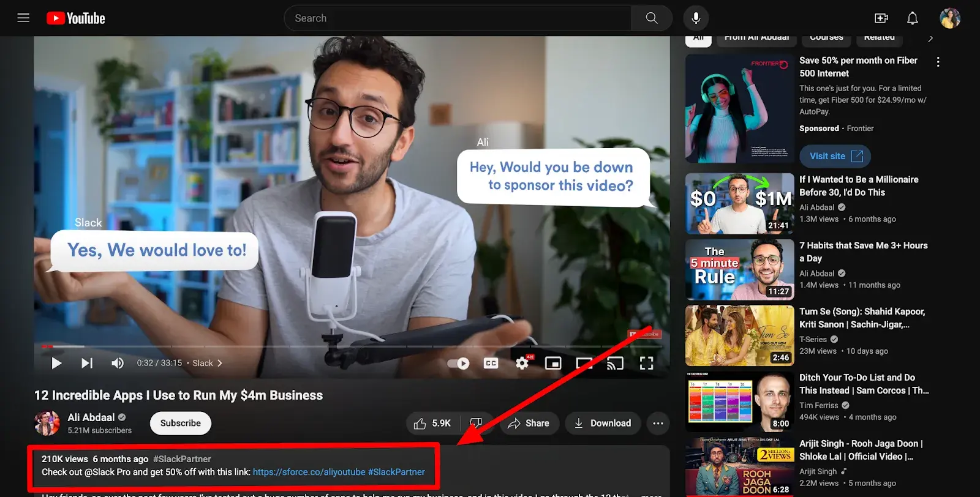980x497 pixels.
Task: Open the Frontier ad thumbnail
Action: pyautogui.click(x=739, y=108)
